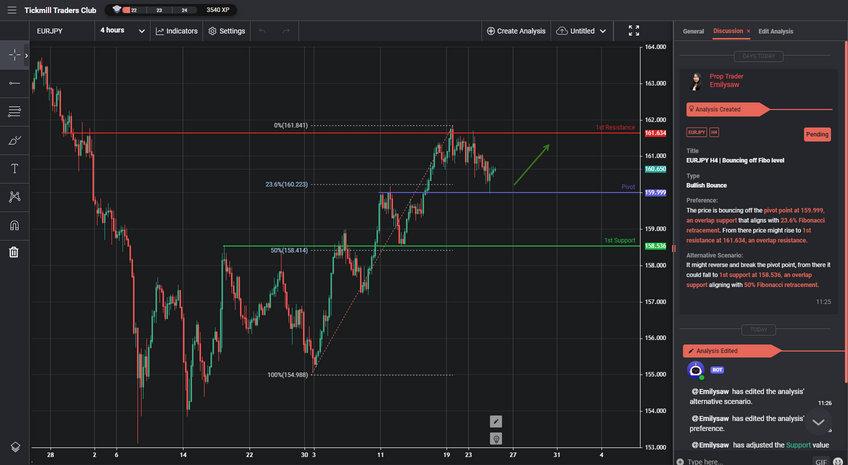The image size is (848, 465).
Task: Close the Discussion tab
Action: 748,31
